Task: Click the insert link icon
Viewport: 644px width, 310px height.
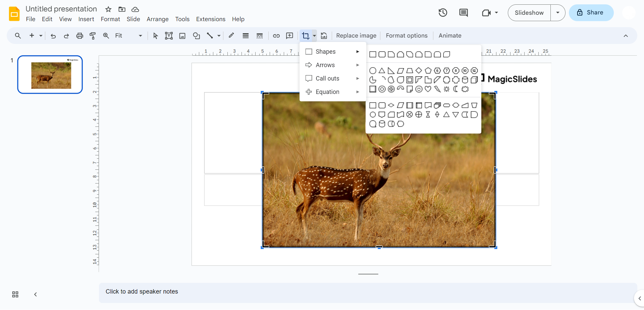Action: click(x=276, y=36)
